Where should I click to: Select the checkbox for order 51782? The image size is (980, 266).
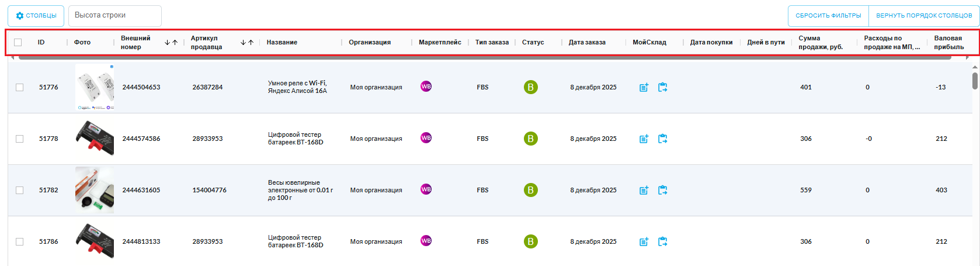pyautogui.click(x=20, y=190)
